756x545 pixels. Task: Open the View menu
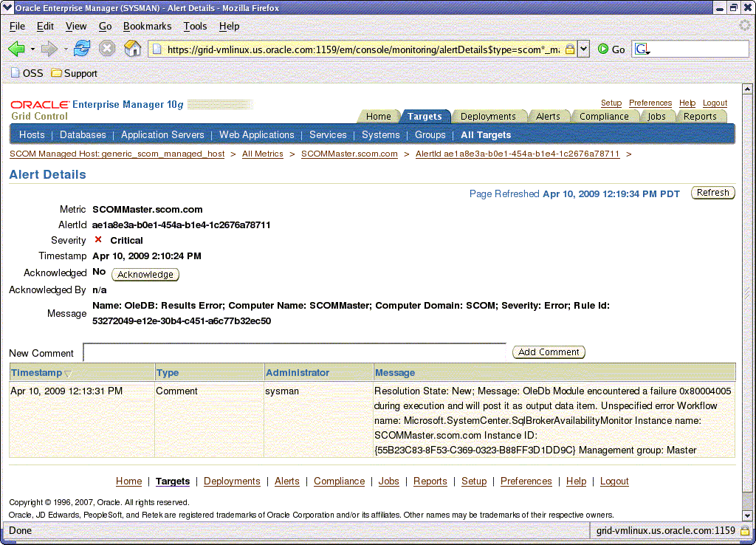[x=76, y=26]
